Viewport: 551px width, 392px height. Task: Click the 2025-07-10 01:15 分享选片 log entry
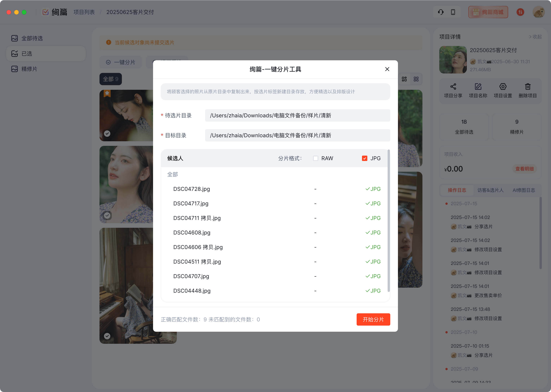point(471,351)
